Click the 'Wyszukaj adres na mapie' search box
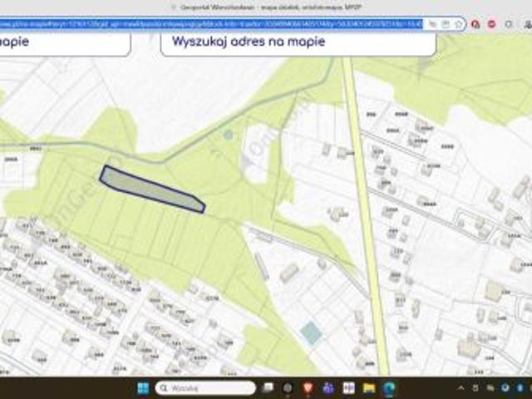This screenshot has height=399, width=532. coord(298,43)
